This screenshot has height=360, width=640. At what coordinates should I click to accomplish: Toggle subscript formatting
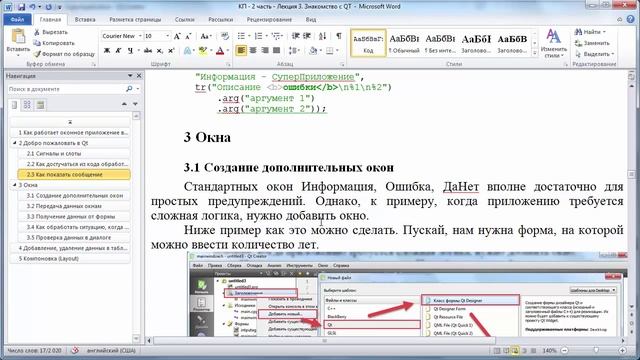click(160, 51)
